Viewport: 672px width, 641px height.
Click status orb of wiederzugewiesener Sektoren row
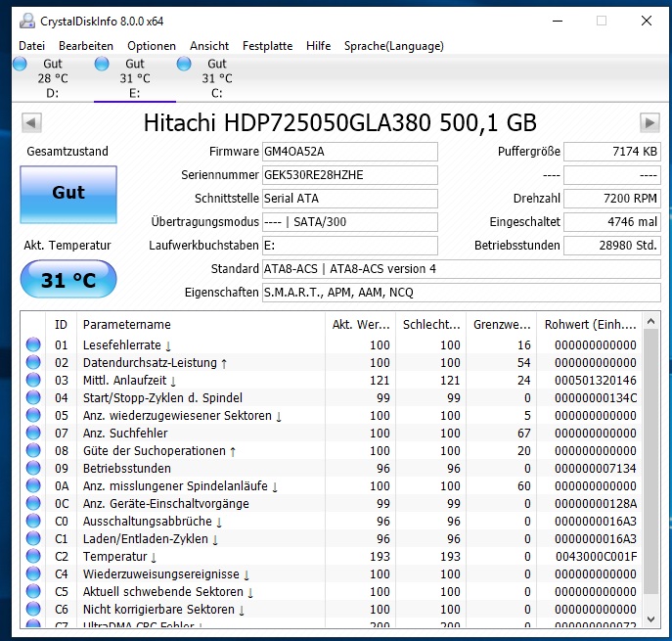pyautogui.click(x=33, y=415)
